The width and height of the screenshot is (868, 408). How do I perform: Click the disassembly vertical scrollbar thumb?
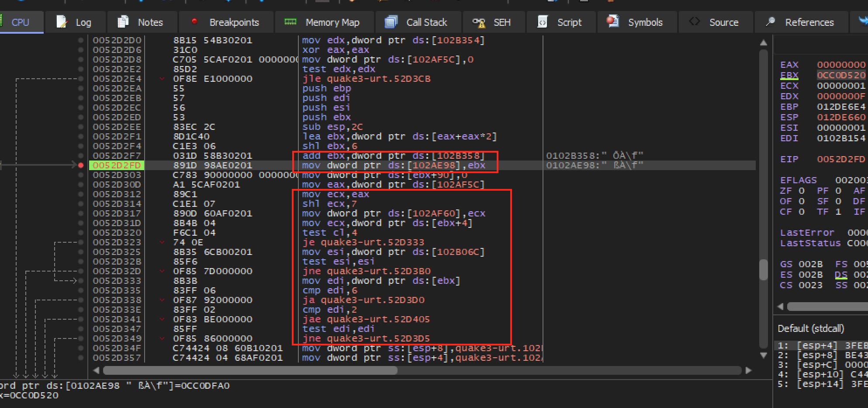coord(764,270)
